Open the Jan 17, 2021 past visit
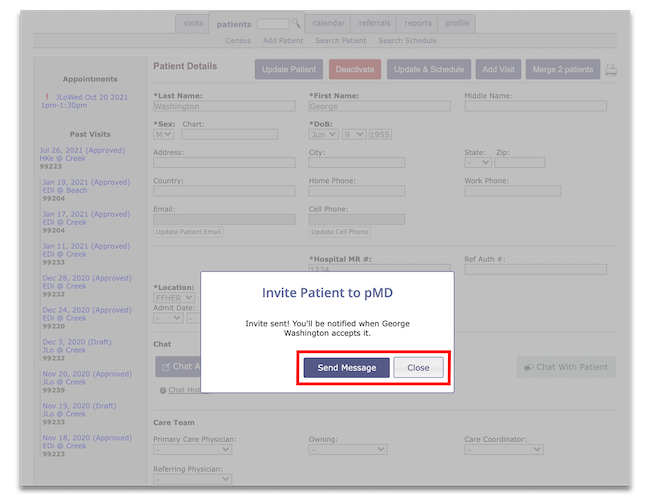This screenshot has height=497, width=650. point(86,218)
